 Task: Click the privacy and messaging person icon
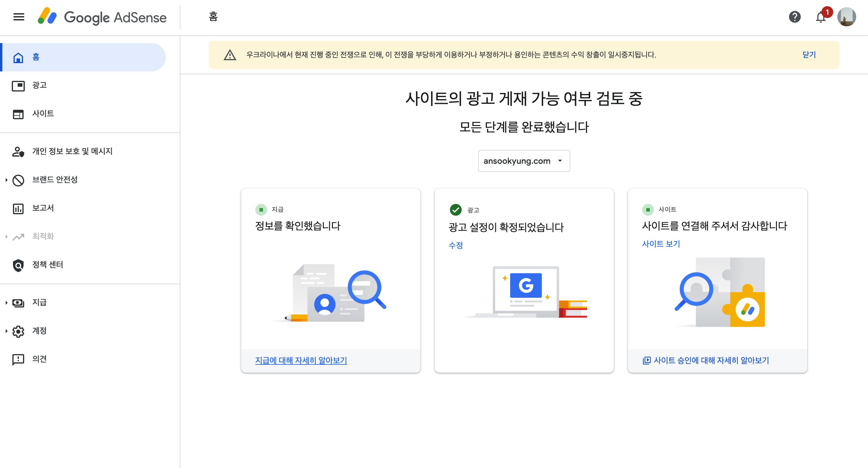(18, 152)
